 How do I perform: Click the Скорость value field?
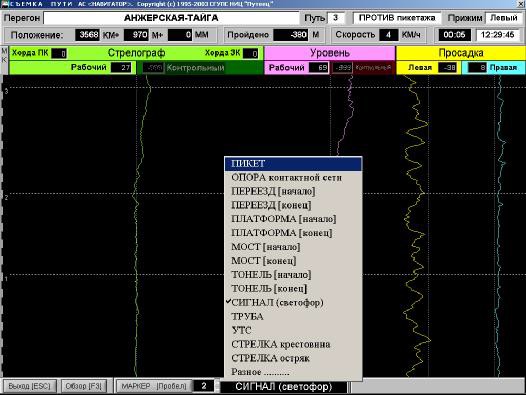[x=388, y=35]
